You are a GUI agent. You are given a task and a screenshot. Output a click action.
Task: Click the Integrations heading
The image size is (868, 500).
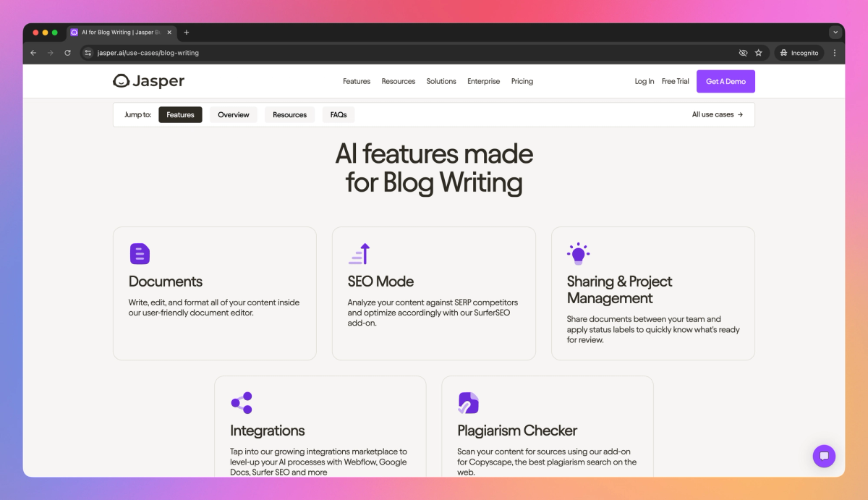click(x=268, y=431)
